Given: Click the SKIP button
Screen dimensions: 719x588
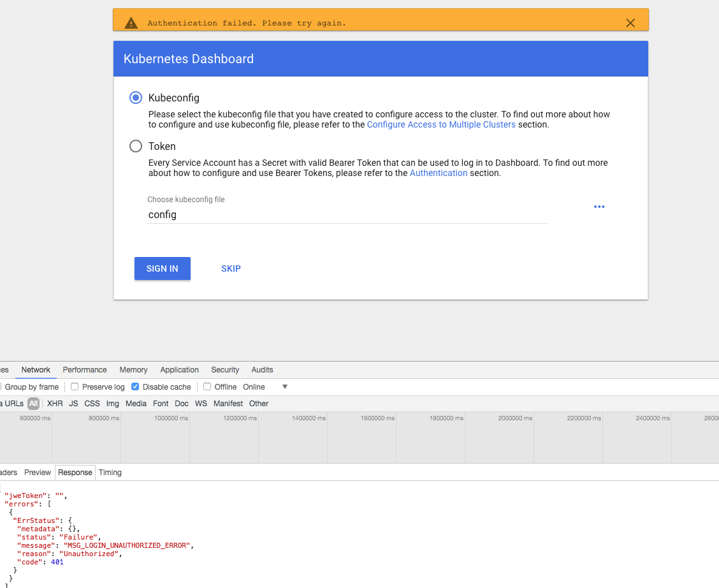Looking at the screenshot, I should (x=231, y=268).
